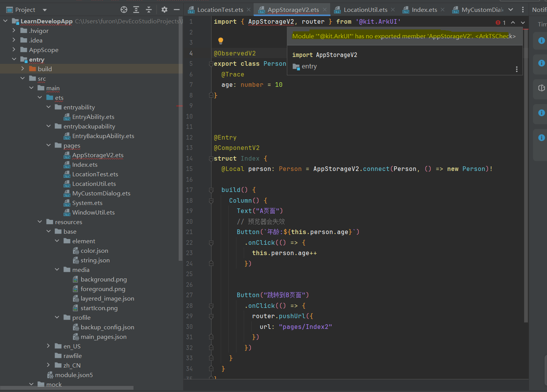Viewport: 547px width, 392px height.
Task: Fold the build() method at line 17
Action: click(x=211, y=190)
